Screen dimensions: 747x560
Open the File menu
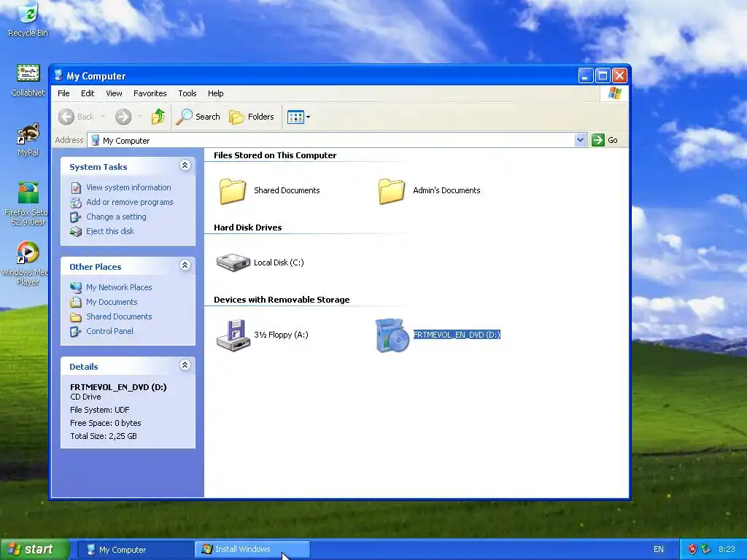(x=63, y=93)
